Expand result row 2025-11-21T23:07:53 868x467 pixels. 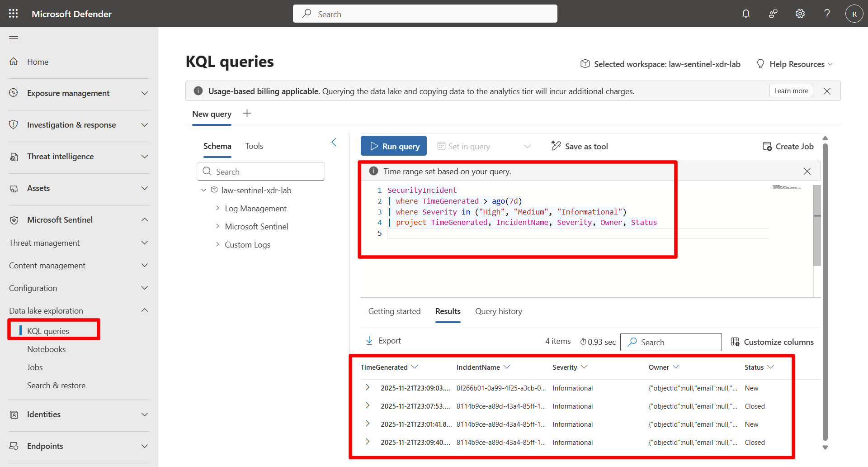pos(368,405)
